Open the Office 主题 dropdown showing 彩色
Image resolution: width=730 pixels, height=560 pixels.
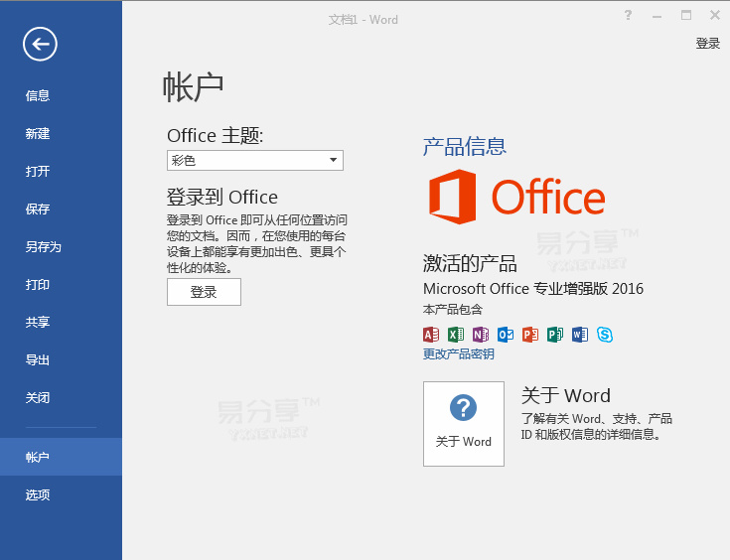255,160
